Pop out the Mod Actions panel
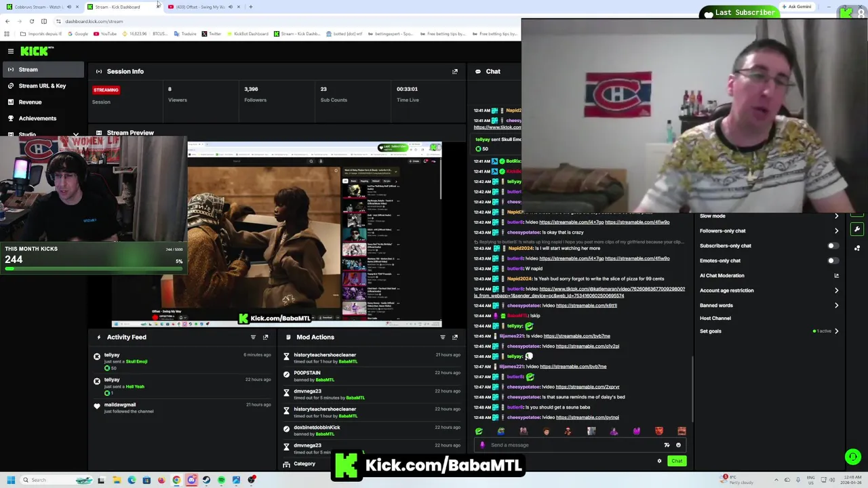Screen dimensions: 868x488 455,337
